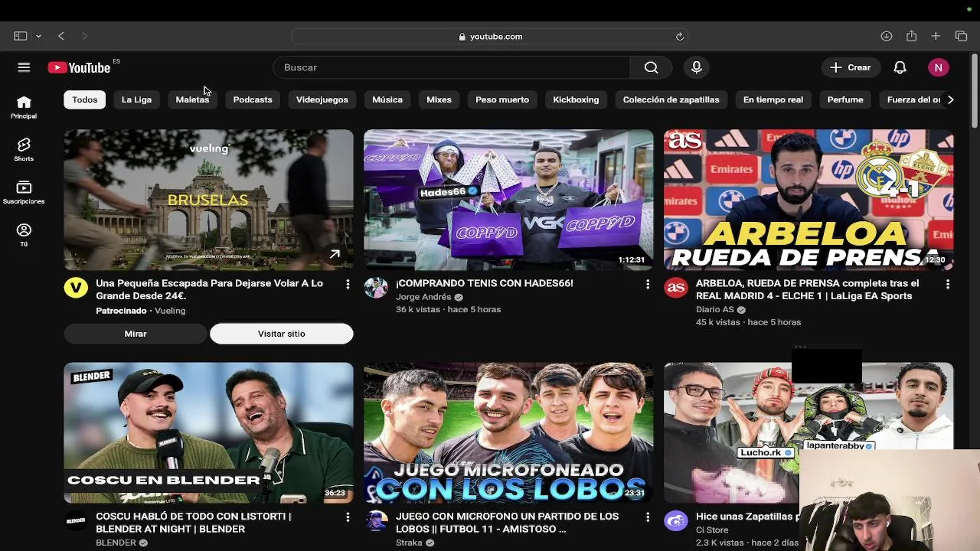The image size is (980, 551).
Task: Open more options for Vueling ad
Action: (348, 284)
